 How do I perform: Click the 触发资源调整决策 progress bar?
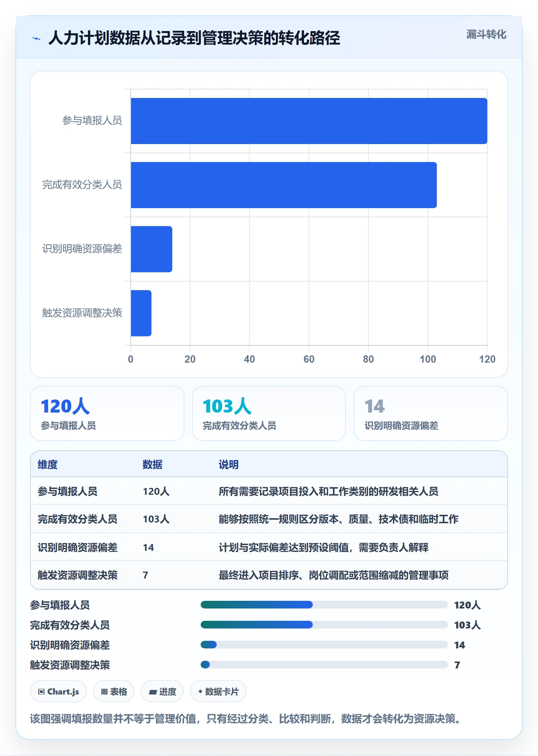[324, 665]
